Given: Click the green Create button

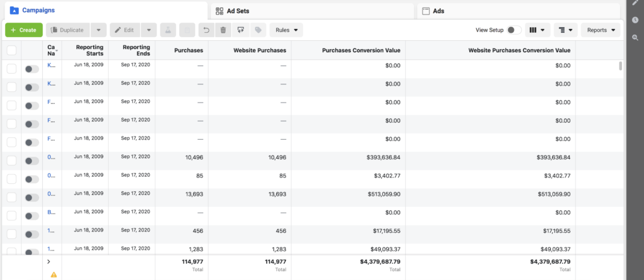Looking at the screenshot, I should (24, 30).
